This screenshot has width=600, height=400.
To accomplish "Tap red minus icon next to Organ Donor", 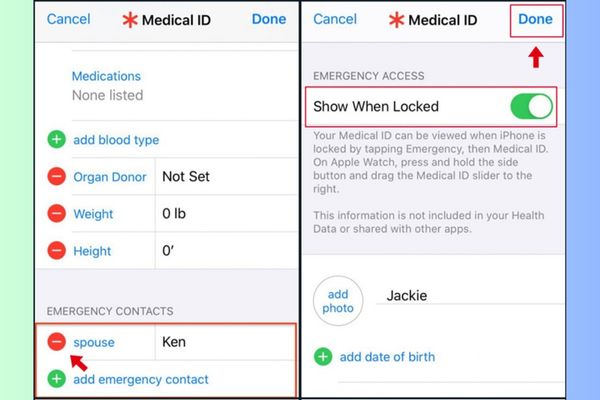I will click(56, 177).
